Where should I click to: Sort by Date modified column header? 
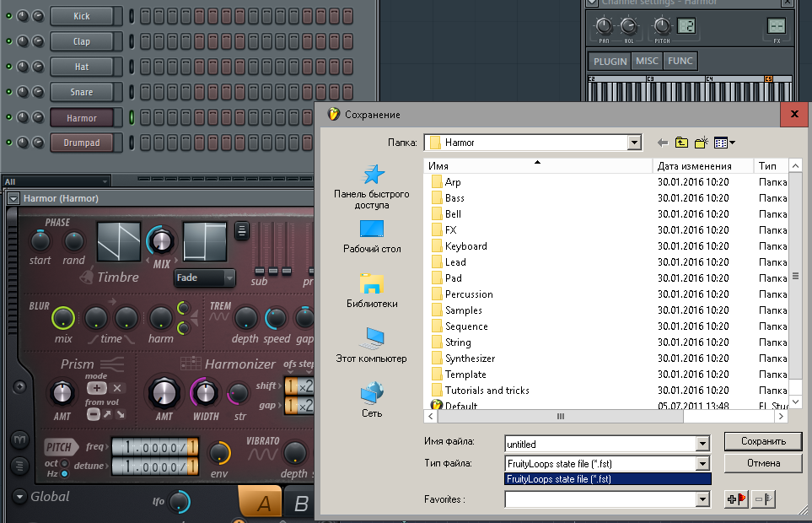(702, 165)
